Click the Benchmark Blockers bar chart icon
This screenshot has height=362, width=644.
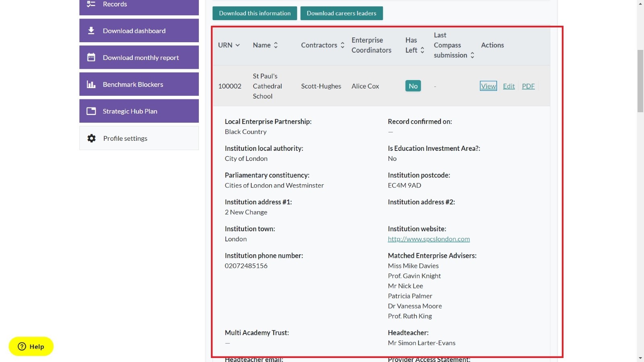coord(91,84)
